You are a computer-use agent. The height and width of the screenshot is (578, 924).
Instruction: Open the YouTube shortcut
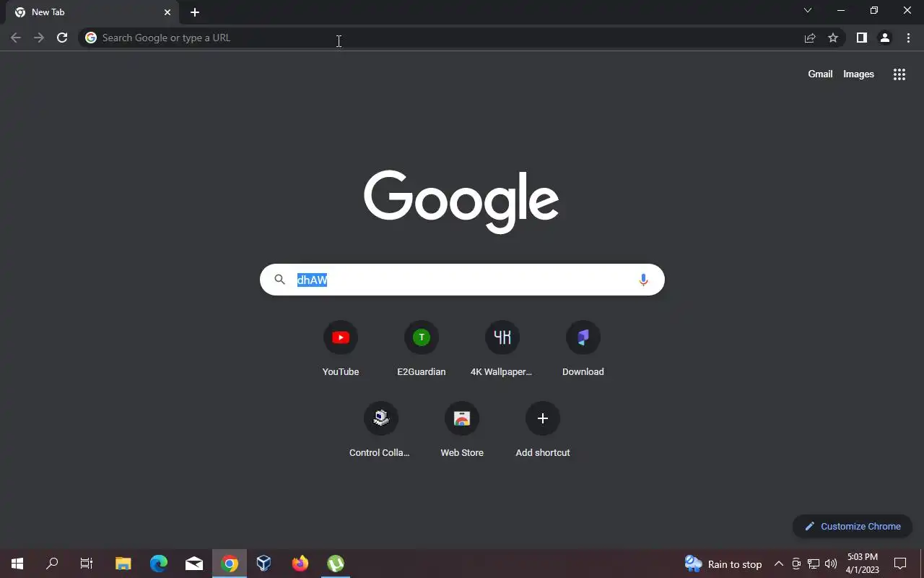[x=341, y=349]
